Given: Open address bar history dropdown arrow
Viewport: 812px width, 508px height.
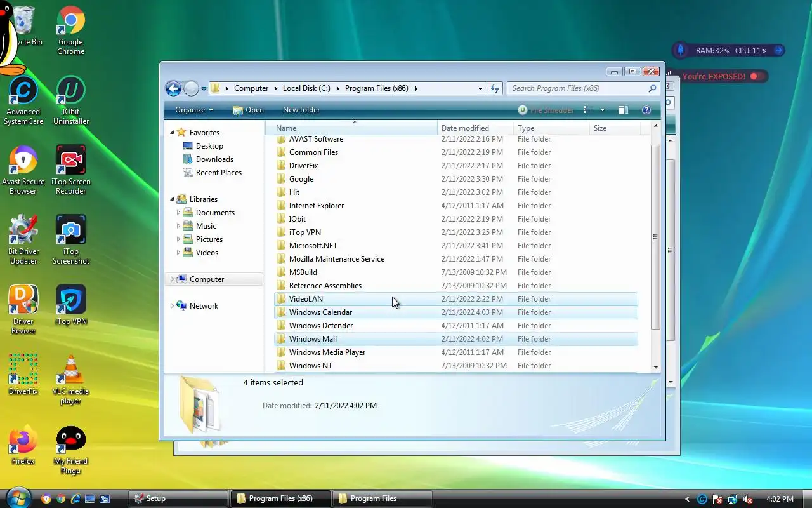Looking at the screenshot, I should [480, 88].
